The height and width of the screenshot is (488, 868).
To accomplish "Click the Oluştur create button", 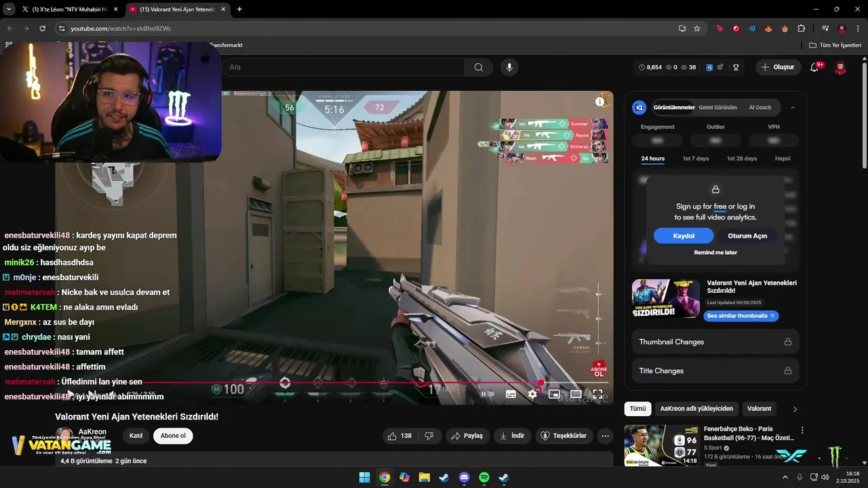I will coord(777,67).
